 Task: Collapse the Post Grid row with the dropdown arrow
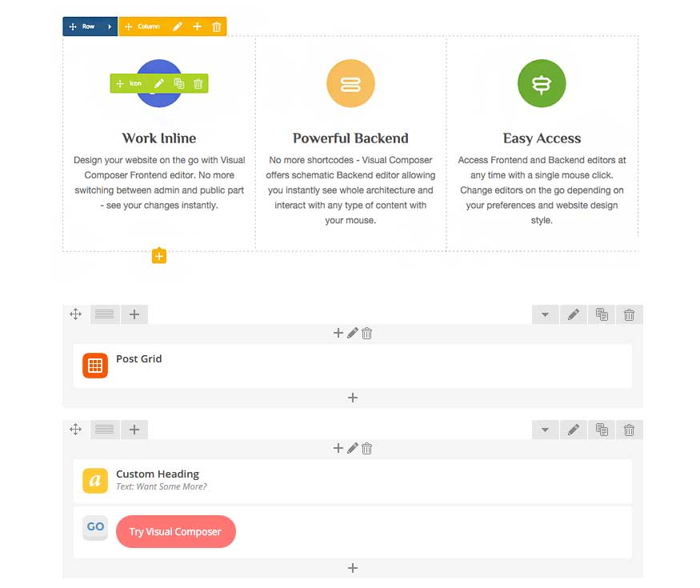(x=546, y=314)
